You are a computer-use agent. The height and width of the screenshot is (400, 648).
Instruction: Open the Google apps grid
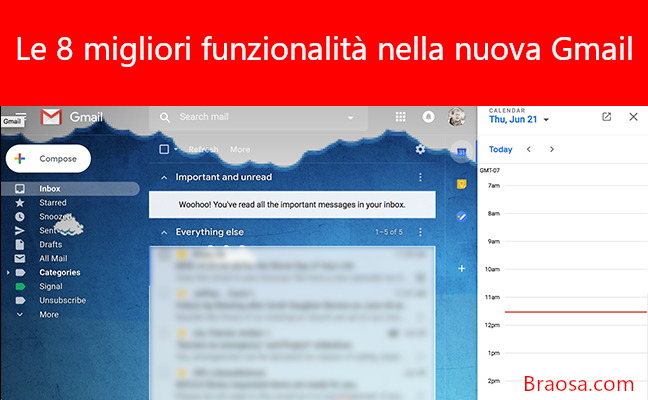(x=400, y=117)
